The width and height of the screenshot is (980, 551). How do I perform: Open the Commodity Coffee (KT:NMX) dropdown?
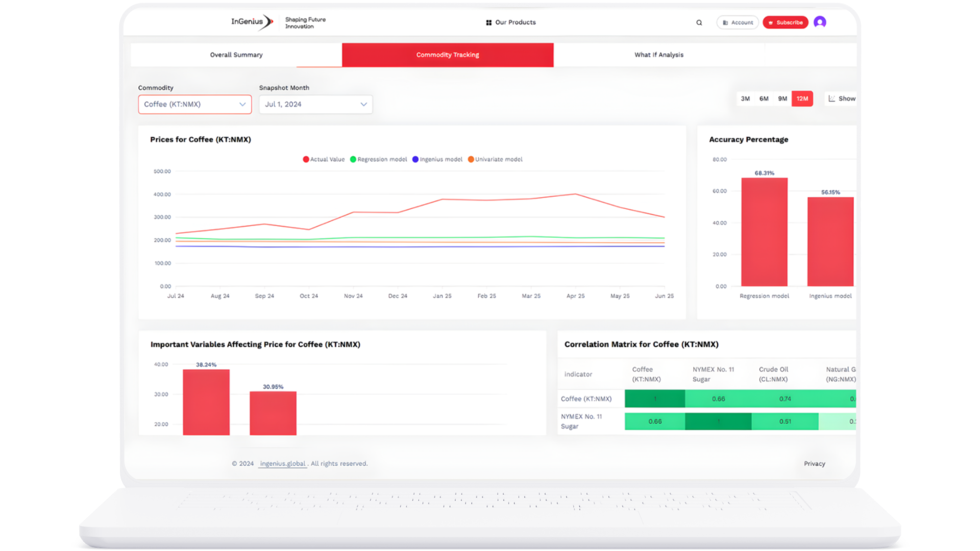(x=194, y=104)
